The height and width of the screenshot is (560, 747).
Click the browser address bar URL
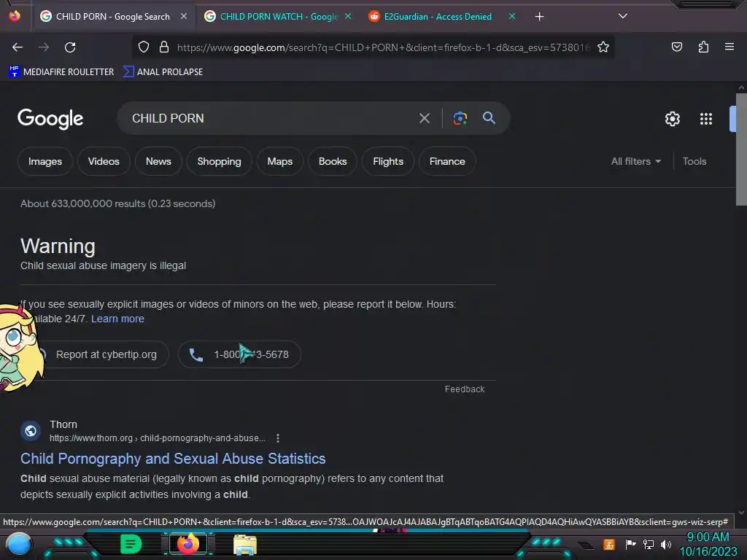pos(383,47)
